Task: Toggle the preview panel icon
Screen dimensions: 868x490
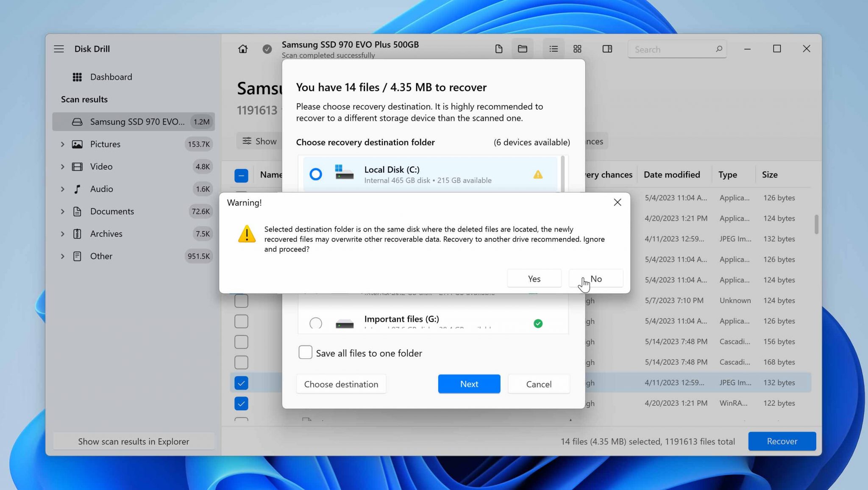Action: click(x=606, y=49)
